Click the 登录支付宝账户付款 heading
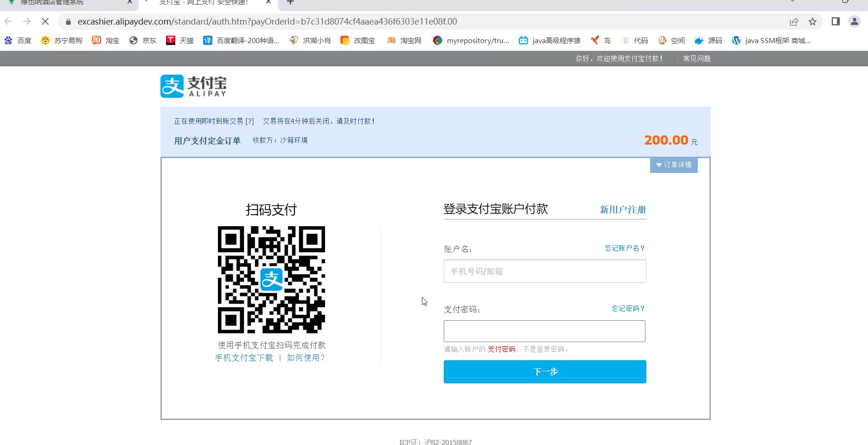 [x=496, y=209]
